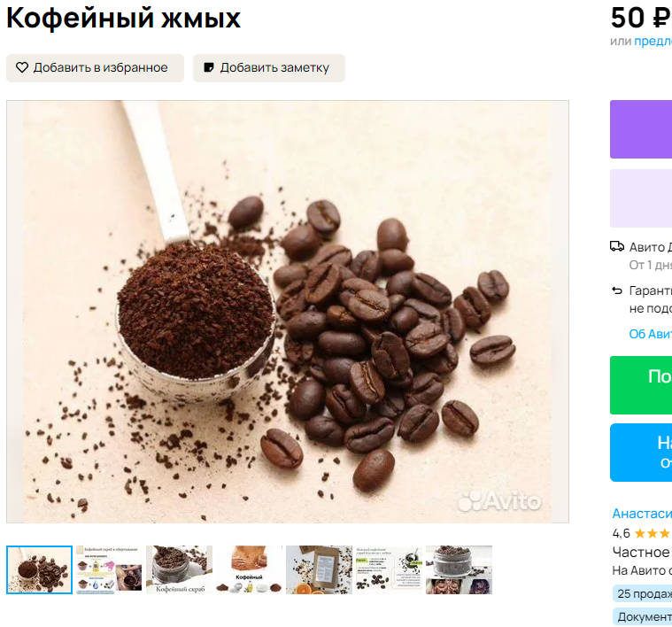Open the kraft package with orange thumbnail
The width and height of the screenshot is (672, 627).
319,569
